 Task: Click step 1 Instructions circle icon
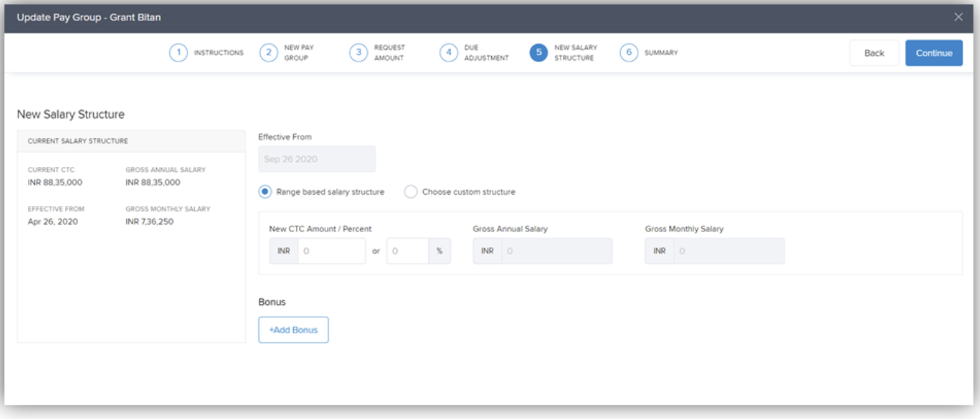point(178,53)
